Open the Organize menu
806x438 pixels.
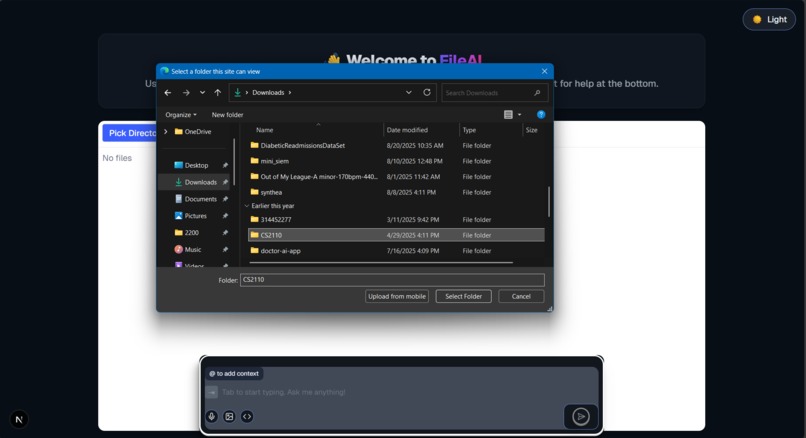click(180, 115)
